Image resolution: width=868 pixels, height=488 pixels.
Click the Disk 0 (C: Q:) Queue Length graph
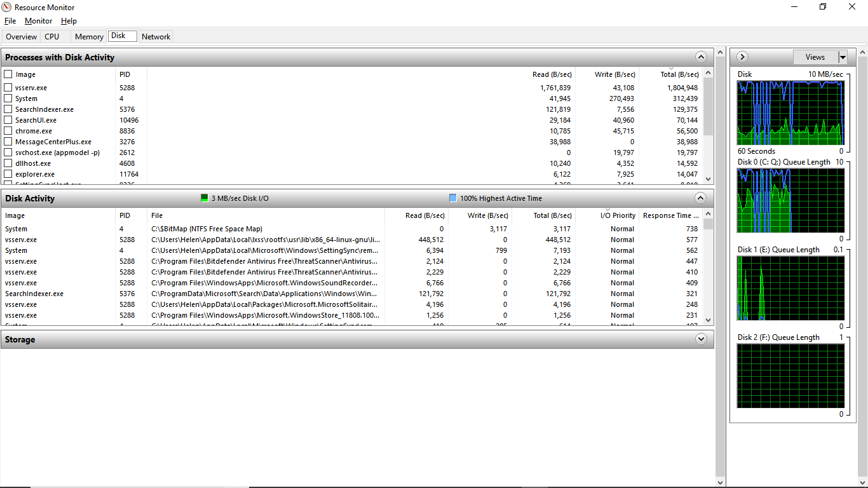790,200
